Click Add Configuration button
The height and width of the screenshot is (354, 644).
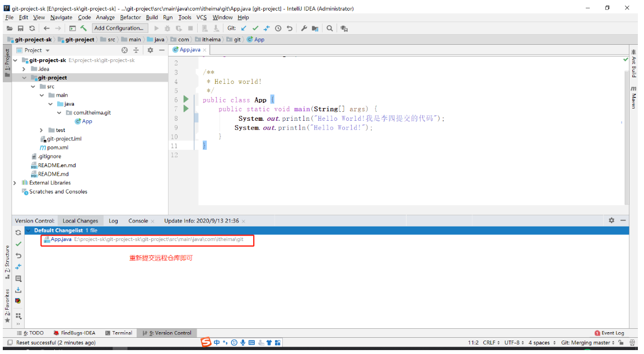pos(119,28)
